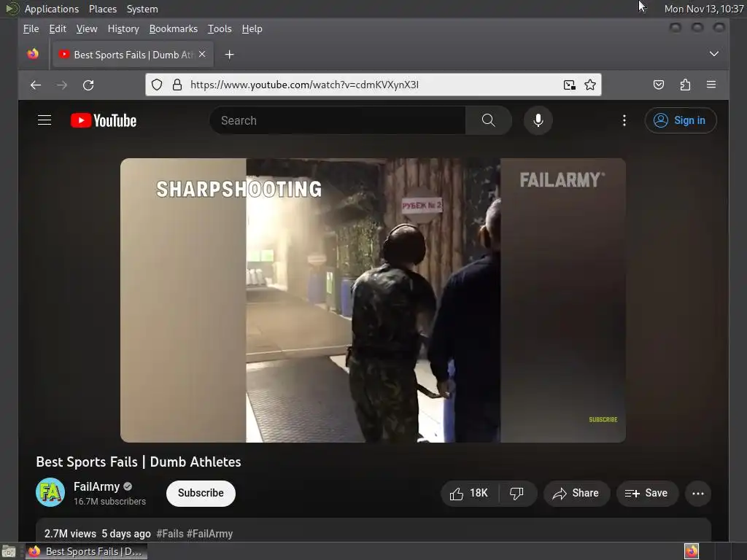Share this video
This screenshot has width=747, height=560.
pos(576,494)
